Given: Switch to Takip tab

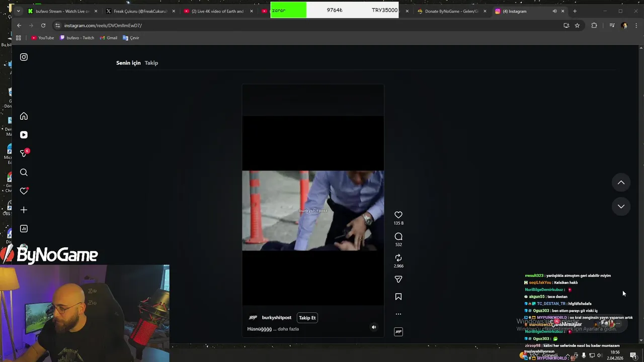Looking at the screenshot, I should point(151,63).
